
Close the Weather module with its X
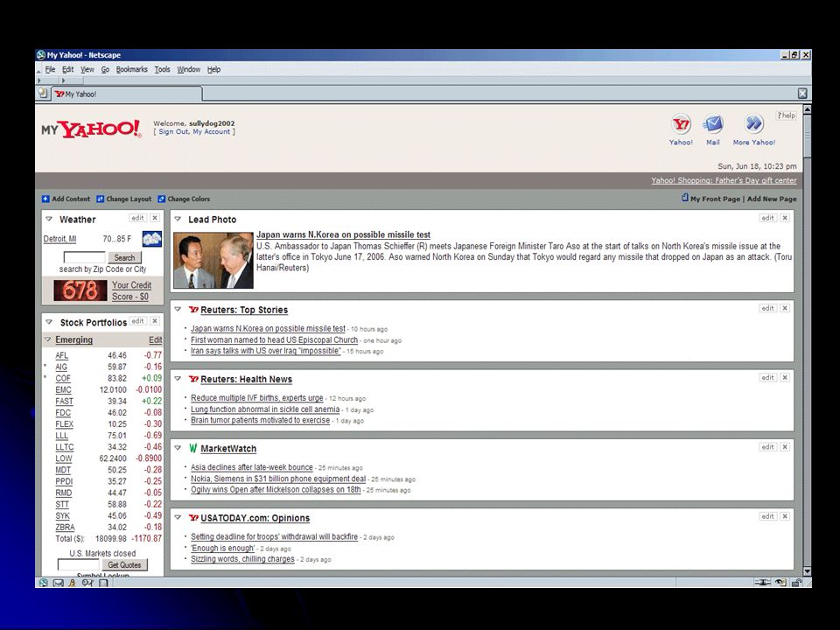(154, 218)
